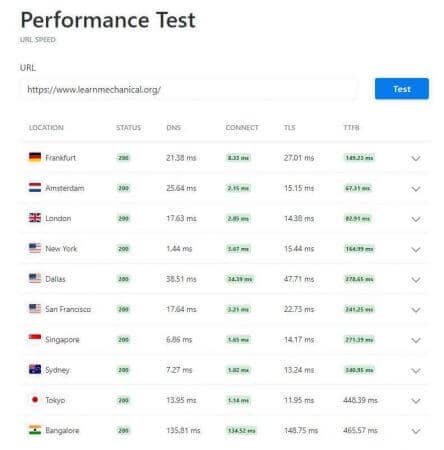Click the UK flag next to London
Viewport: 444px width, 450px height.
[x=35, y=218]
